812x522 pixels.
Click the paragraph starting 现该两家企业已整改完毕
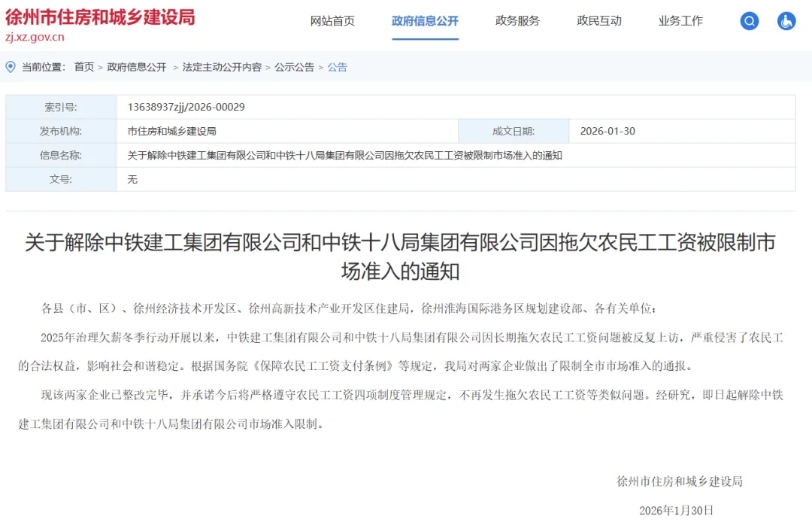click(401, 409)
